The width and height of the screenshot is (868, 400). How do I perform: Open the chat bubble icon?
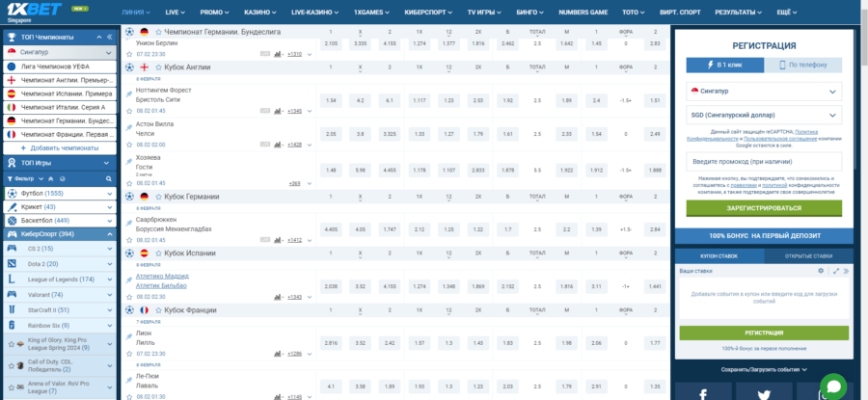833,385
